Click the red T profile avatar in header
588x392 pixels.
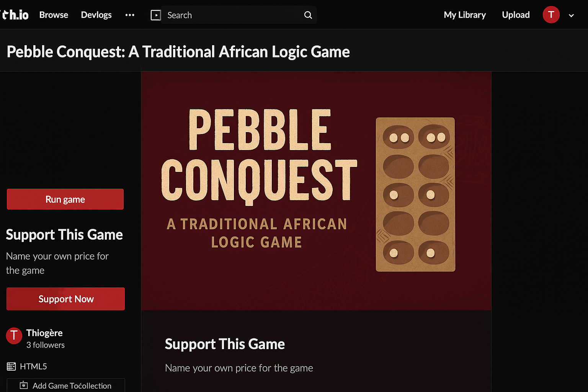point(551,15)
